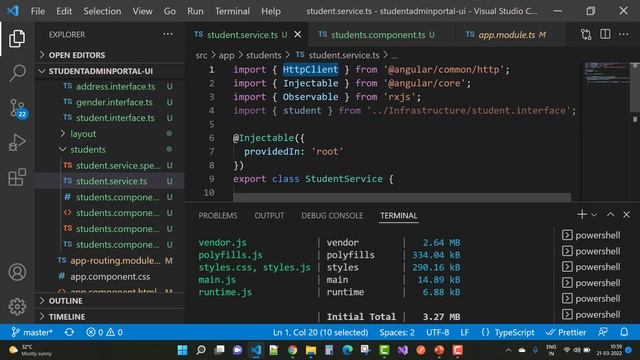640x360 pixels.
Task: Select the first powershell terminal entry
Action: (x=591, y=235)
